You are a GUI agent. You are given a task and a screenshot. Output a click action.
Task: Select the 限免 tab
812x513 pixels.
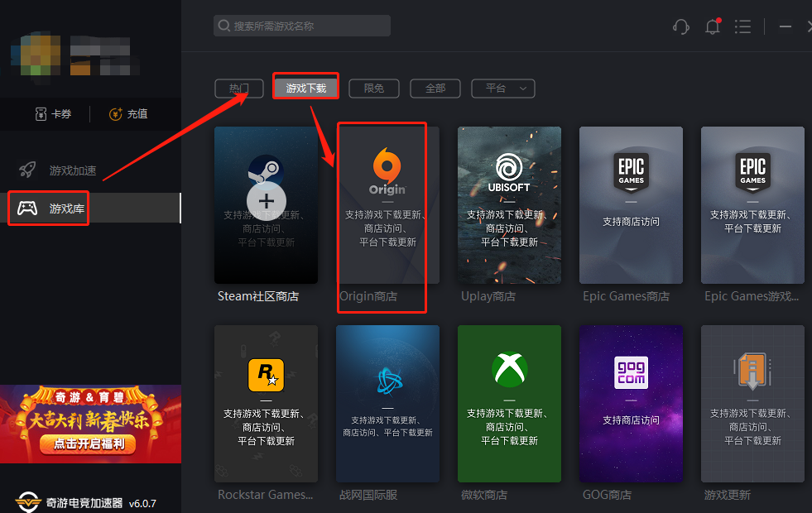374,88
